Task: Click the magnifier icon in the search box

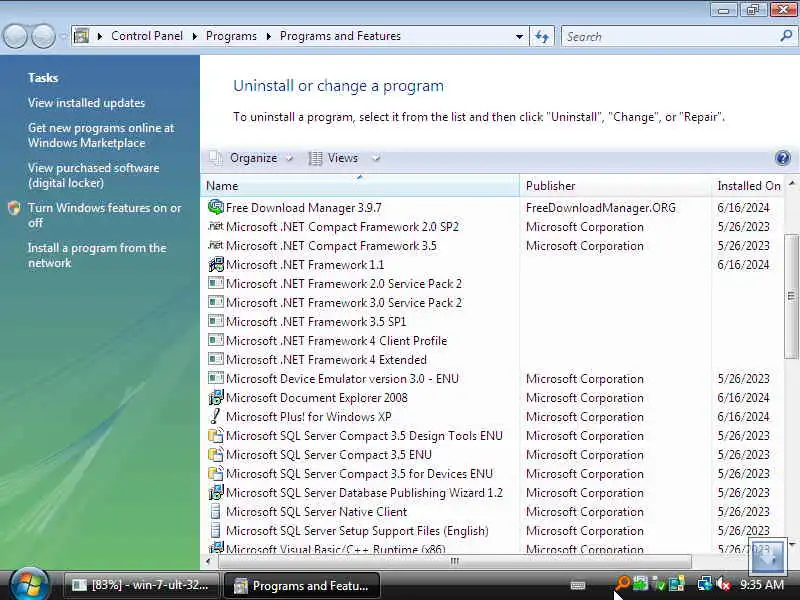Action: pos(786,36)
